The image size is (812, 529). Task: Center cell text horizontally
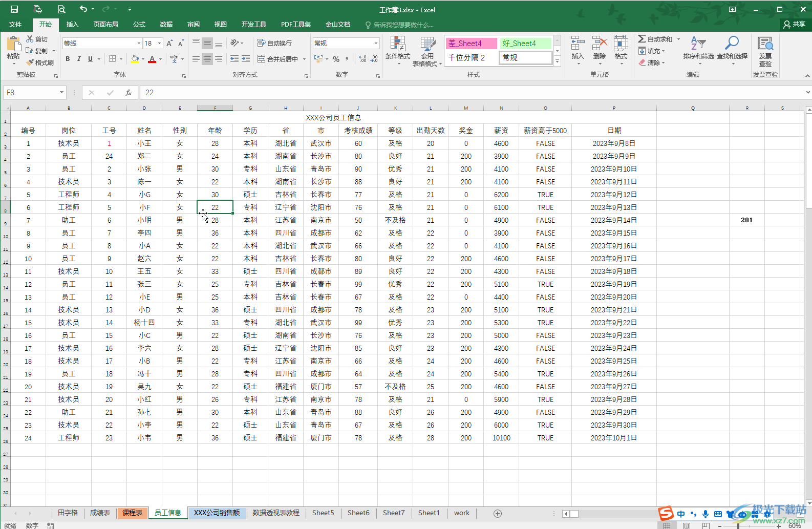(207, 59)
